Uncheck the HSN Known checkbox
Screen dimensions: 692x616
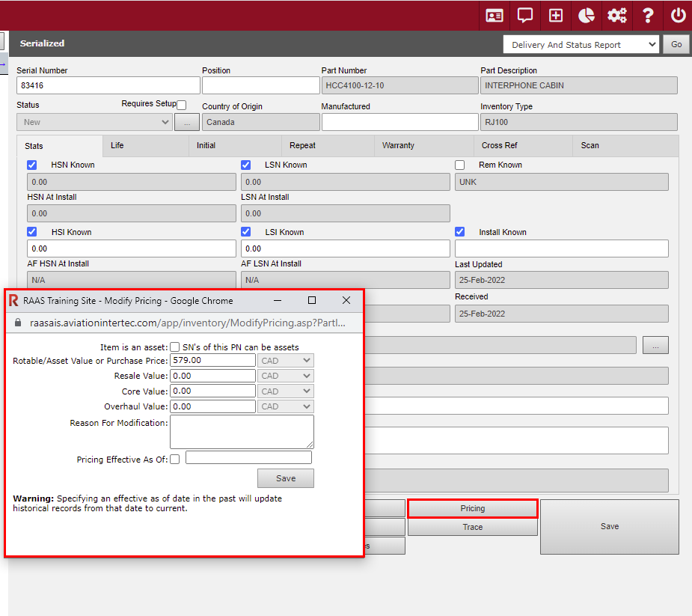[31, 165]
